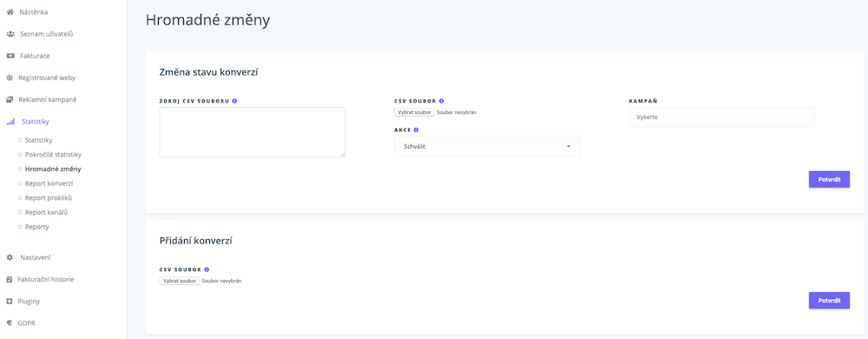
Task: Open Report kanálů submenu item
Action: [x=47, y=212]
